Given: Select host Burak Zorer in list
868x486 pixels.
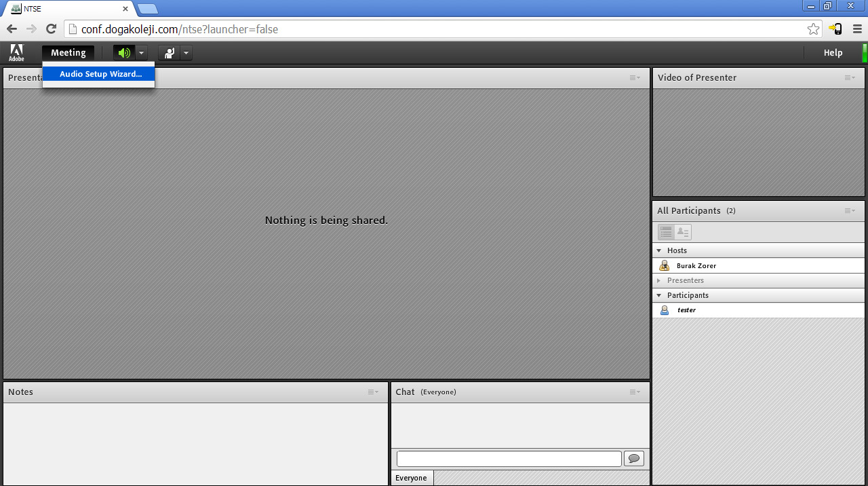Looking at the screenshot, I should 696,265.
